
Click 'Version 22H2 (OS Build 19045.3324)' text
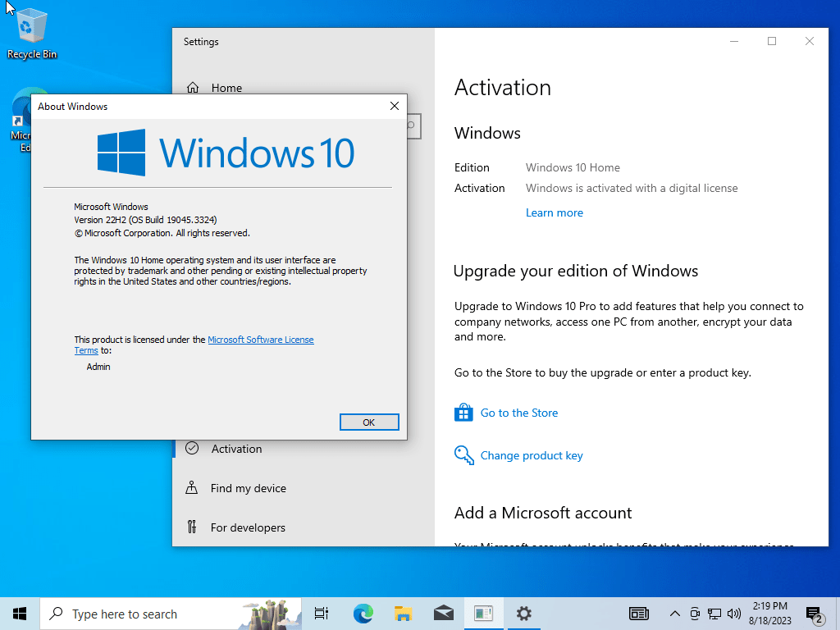tap(145, 220)
